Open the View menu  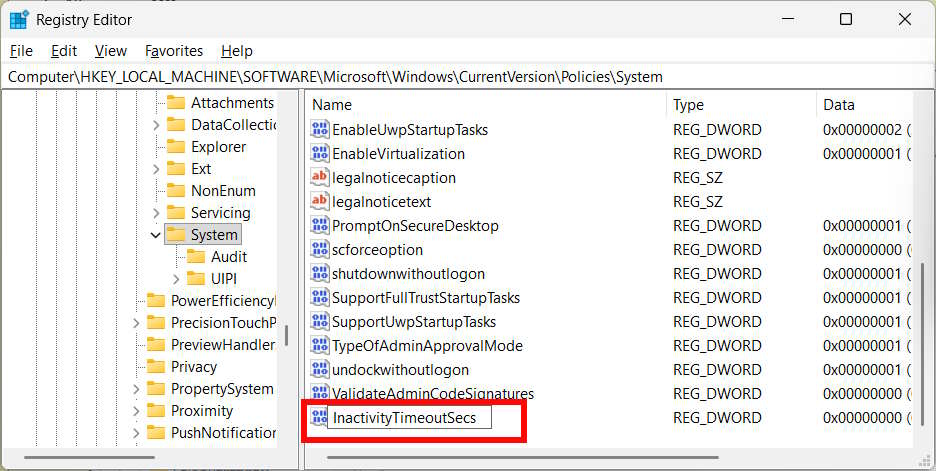110,51
